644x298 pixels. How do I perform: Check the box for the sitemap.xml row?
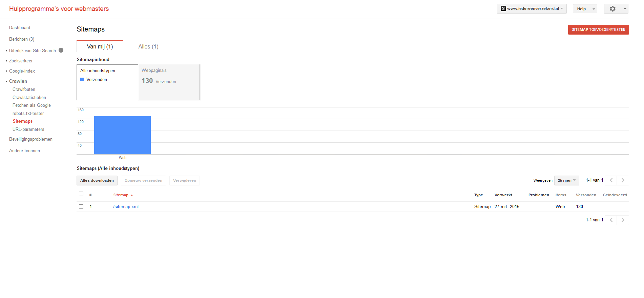click(x=81, y=206)
